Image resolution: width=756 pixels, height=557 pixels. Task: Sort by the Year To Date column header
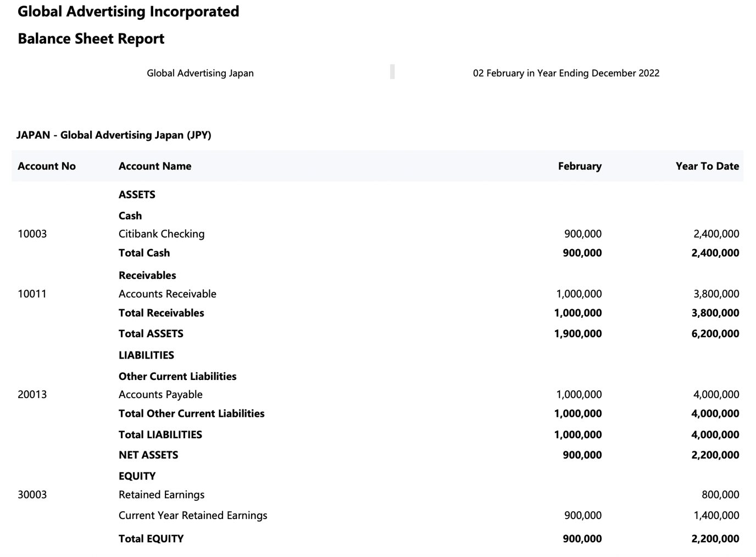point(707,166)
